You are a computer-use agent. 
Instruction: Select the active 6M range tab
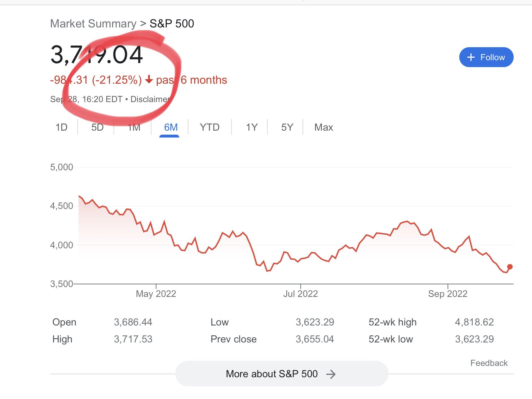171,127
